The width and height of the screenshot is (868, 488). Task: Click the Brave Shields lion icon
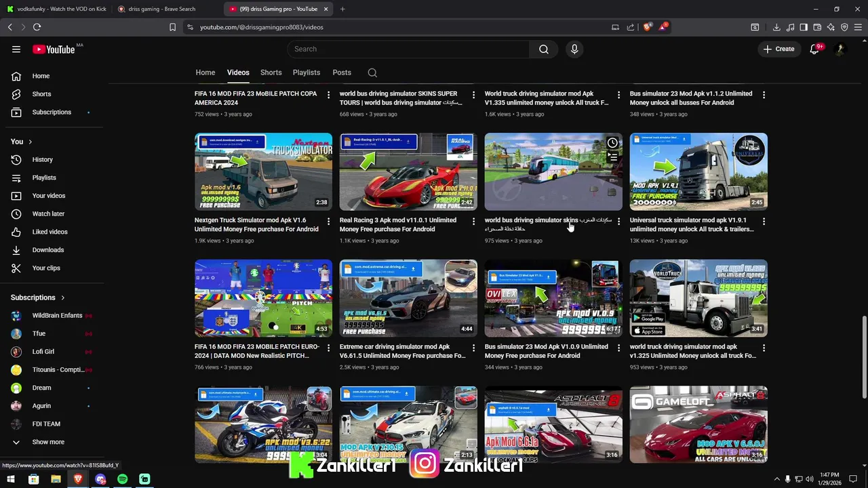648,27
